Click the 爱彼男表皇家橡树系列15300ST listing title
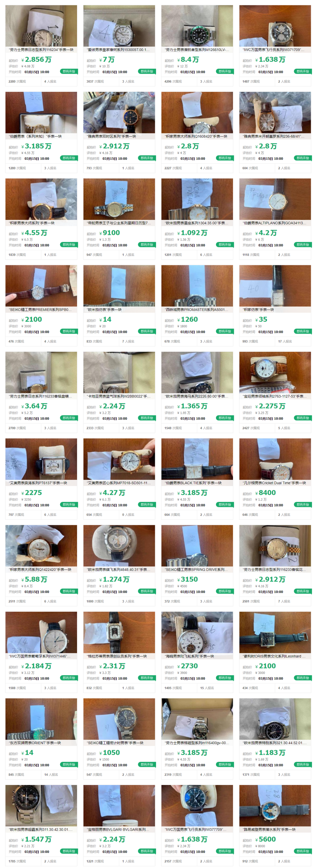This screenshot has width=316, height=868. click(118, 50)
